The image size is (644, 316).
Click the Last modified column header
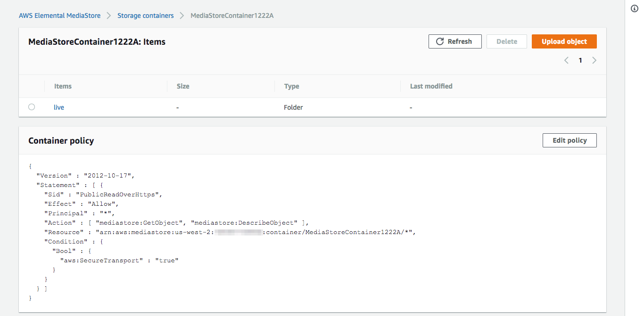click(x=430, y=86)
